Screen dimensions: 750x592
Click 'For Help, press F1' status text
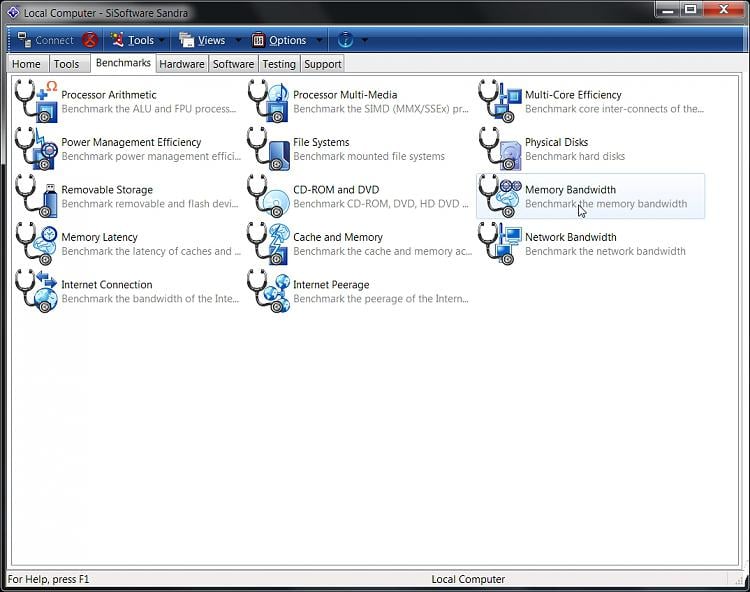pyautogui.click(x=48, y=579)
